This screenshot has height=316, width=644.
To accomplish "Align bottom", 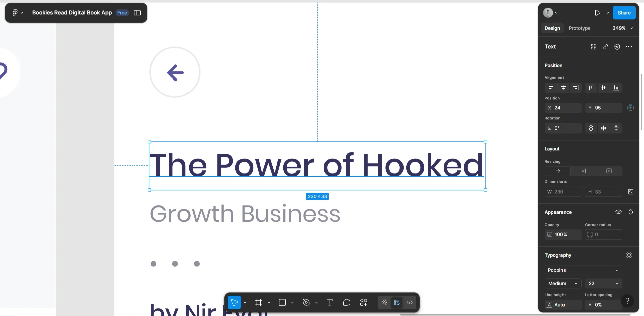I will click(x=616, y=88).
